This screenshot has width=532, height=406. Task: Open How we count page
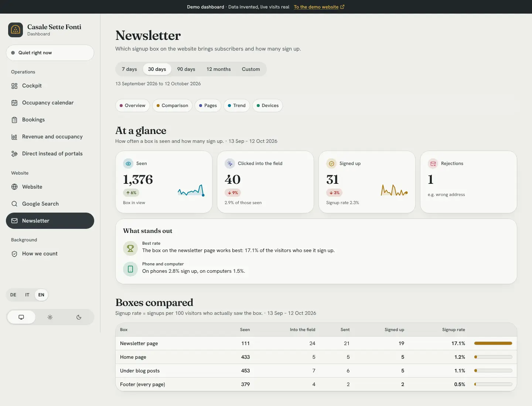click(x=50, y=254)
